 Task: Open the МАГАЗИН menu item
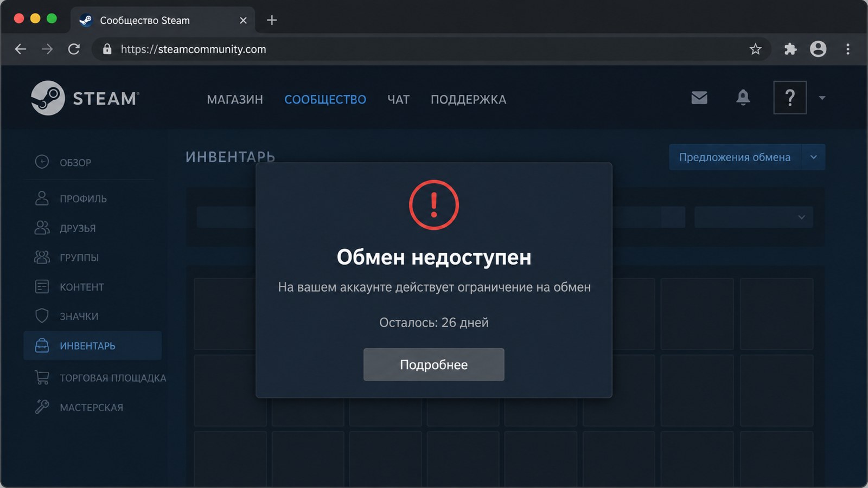(x=235, y=100)
